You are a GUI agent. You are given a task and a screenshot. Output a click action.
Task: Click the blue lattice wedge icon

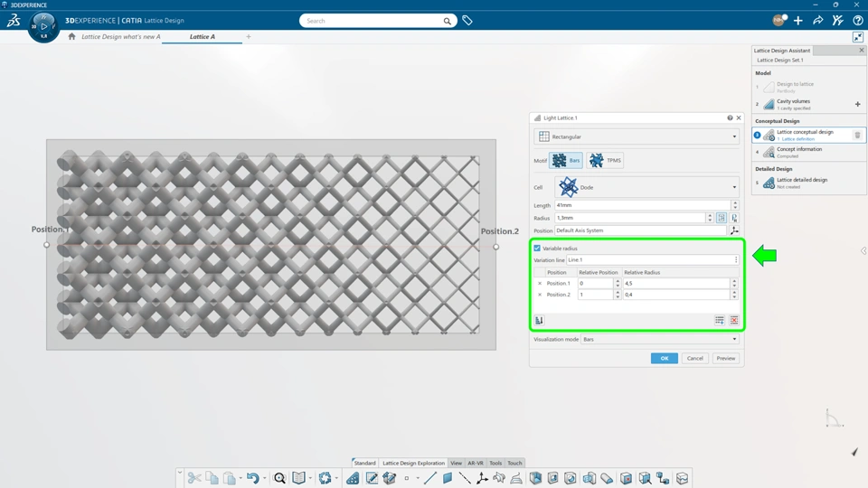353,478
